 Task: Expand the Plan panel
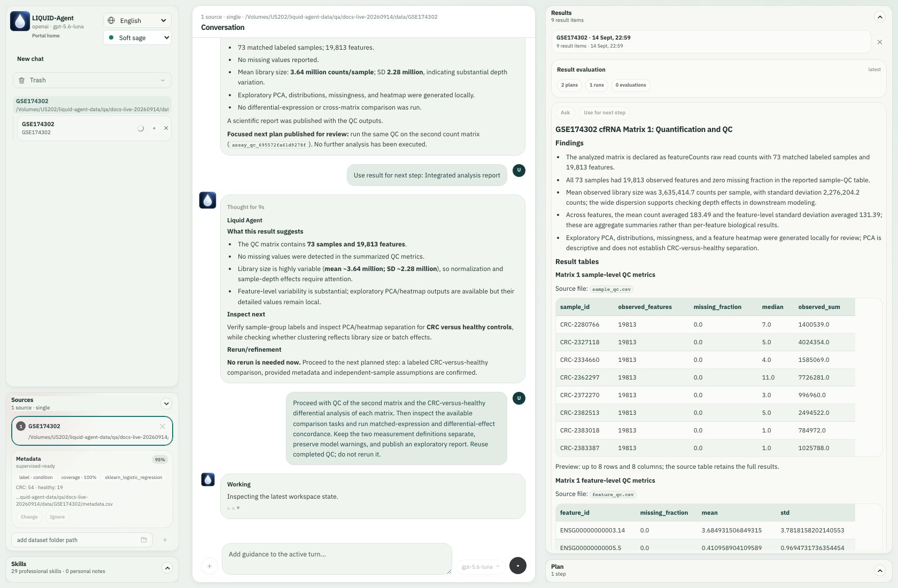[880, 570]
